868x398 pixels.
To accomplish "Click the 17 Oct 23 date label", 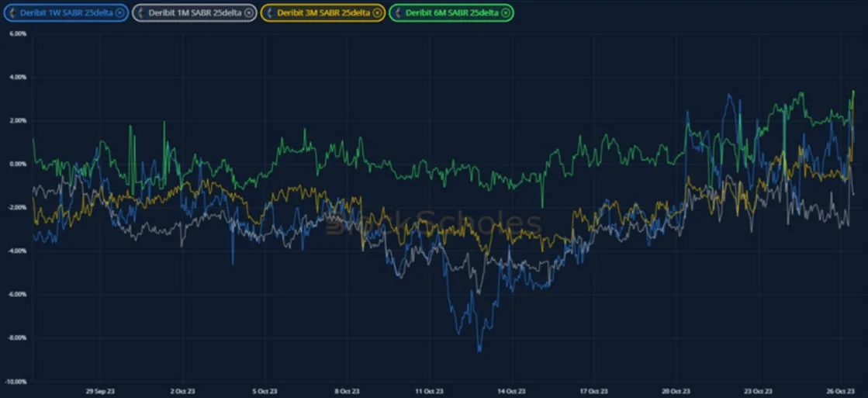I will click(x=594, y=391).
